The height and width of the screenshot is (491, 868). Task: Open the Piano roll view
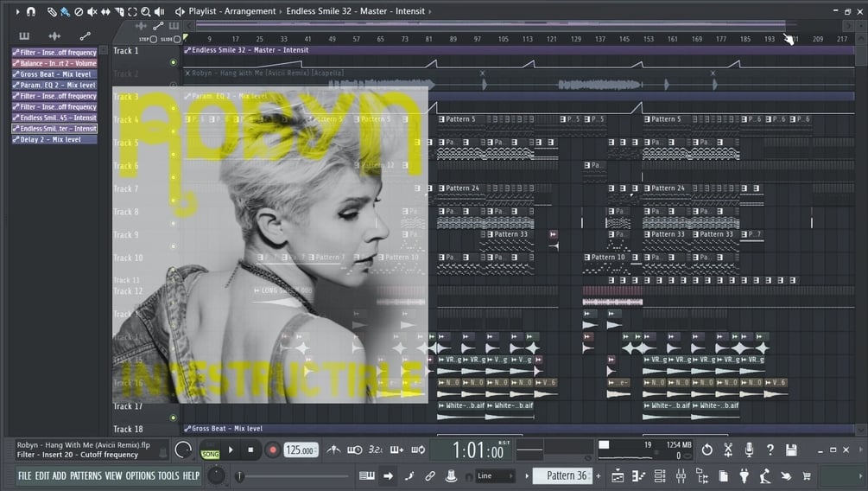tap(638, 475)
